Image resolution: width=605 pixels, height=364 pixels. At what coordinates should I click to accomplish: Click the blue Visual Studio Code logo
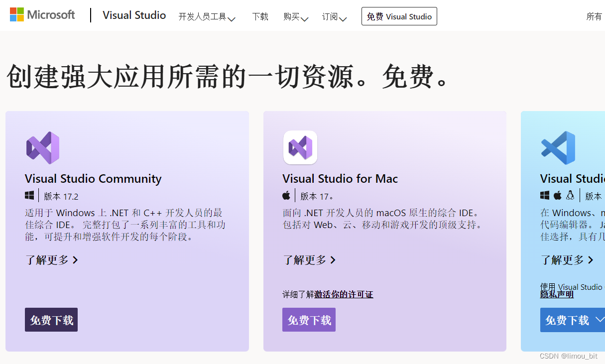[x=558, y=147]
